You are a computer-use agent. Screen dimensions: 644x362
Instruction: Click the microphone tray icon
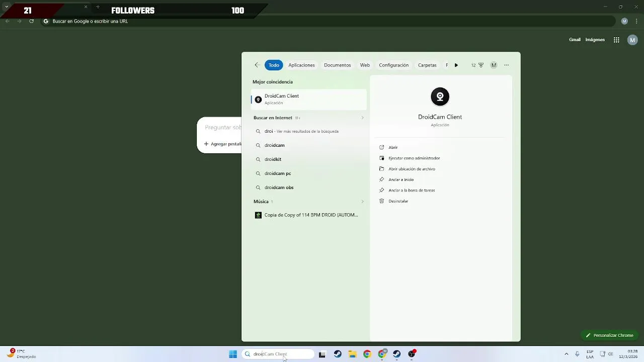tap(577, 354)
